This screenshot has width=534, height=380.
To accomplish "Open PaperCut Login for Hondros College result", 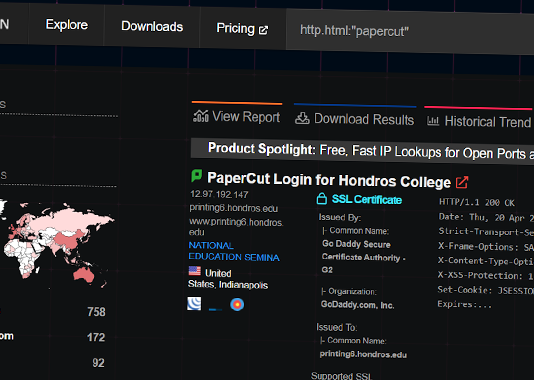I will click(329, 180).
